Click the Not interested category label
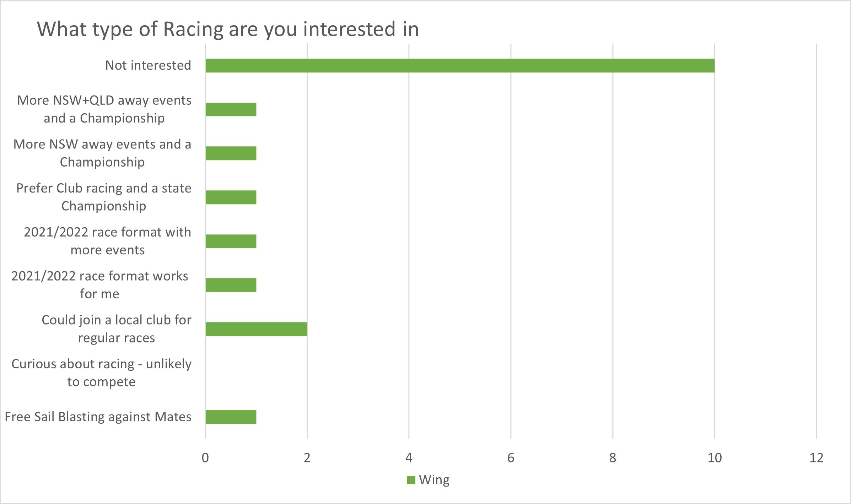This screenshot has width=851, height=504. point(148,65)
